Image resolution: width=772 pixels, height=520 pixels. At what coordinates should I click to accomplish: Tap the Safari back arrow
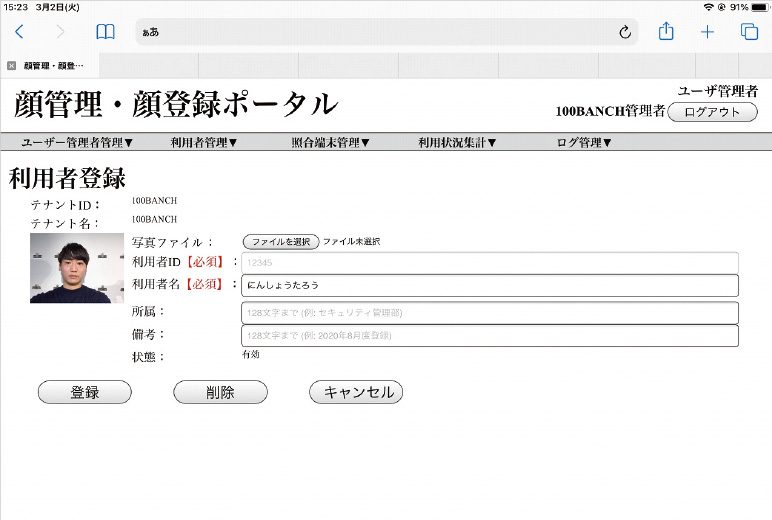click(19, 32)
